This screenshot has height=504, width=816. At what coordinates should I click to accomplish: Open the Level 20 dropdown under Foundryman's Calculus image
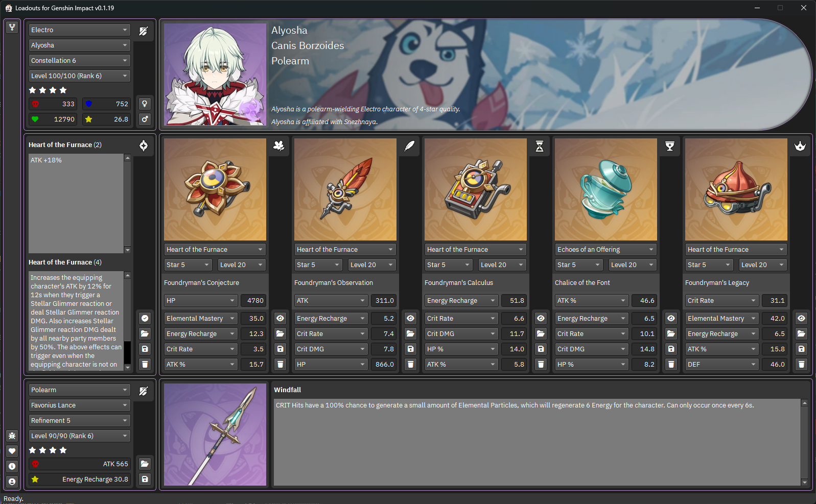[502, 265]
